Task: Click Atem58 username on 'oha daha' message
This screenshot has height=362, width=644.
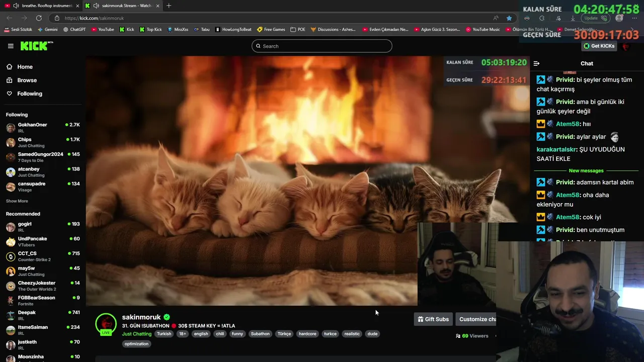Action: 568,195
